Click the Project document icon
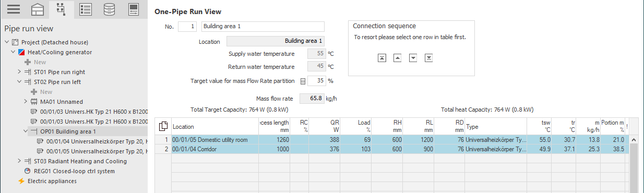Viewport: 644px width, 193px height. [15, 42]
